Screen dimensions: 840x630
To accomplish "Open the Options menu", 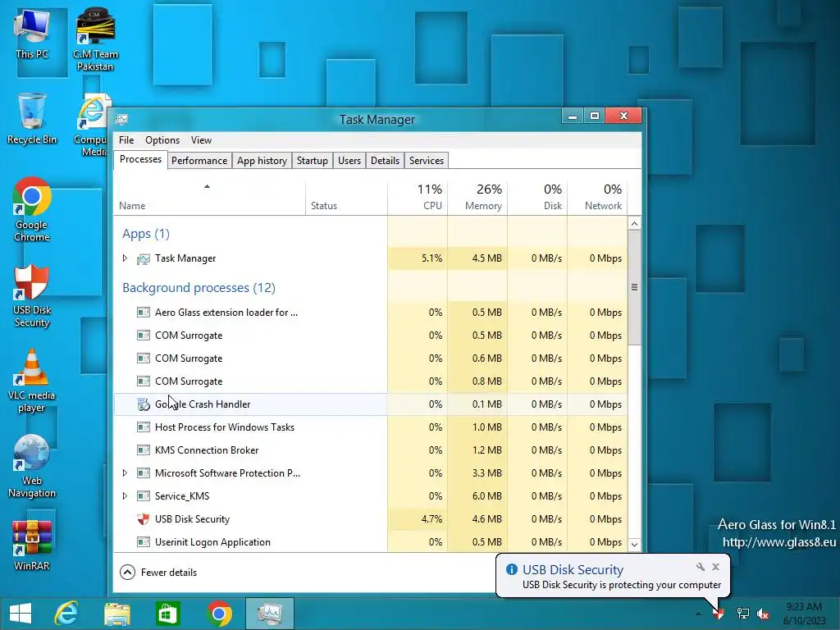I will (162, 139).
